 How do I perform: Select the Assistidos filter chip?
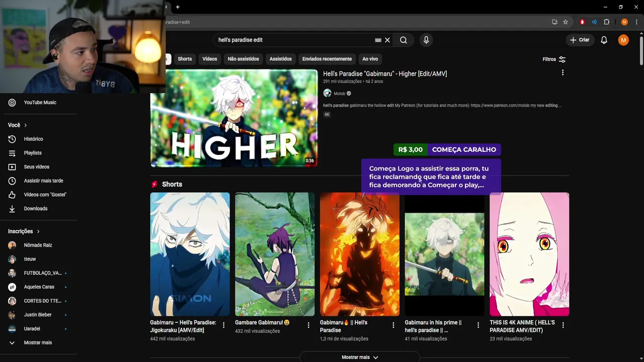(x=280, y=59)
